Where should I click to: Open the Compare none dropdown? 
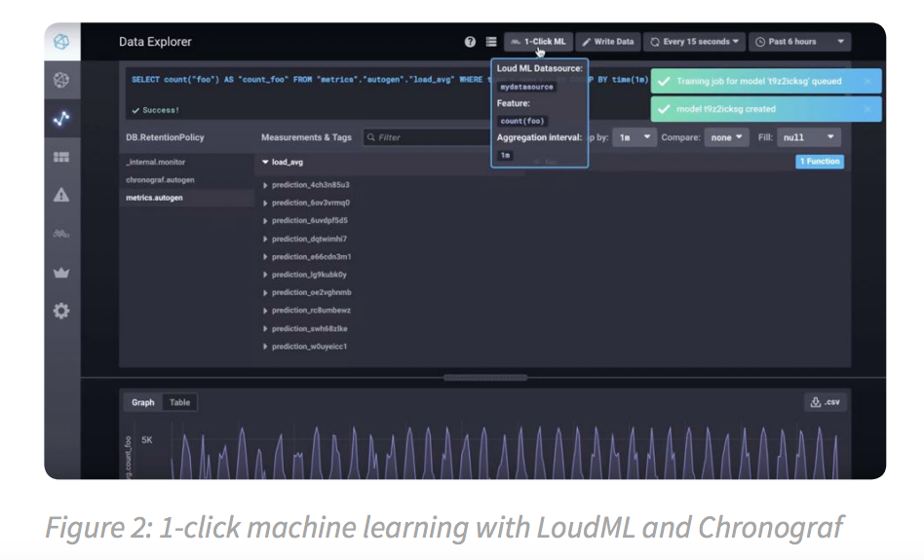[x=726, y=137]
